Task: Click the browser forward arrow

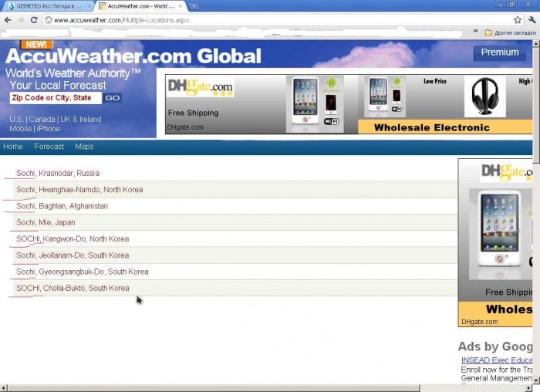Action: (x=21, y=19)
